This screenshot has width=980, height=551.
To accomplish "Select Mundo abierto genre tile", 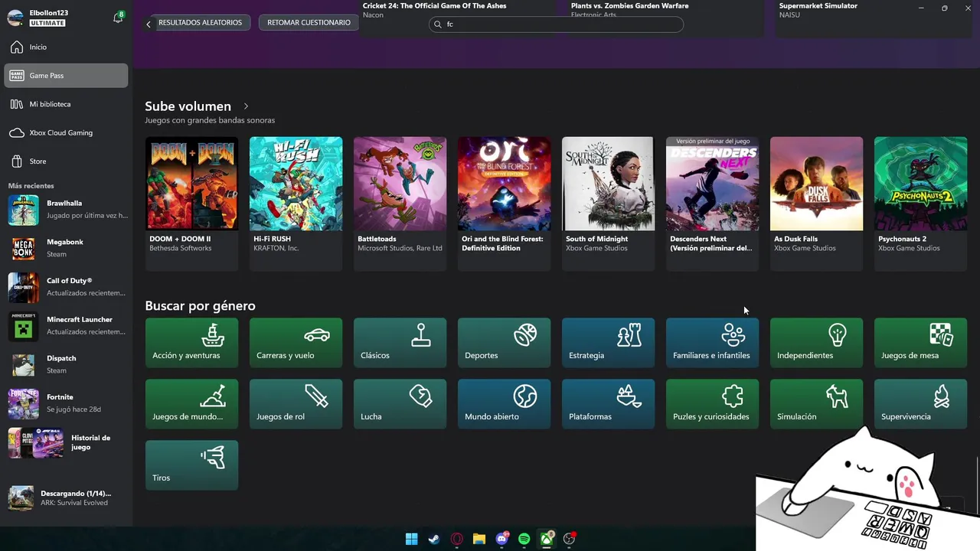I will 504,404.
